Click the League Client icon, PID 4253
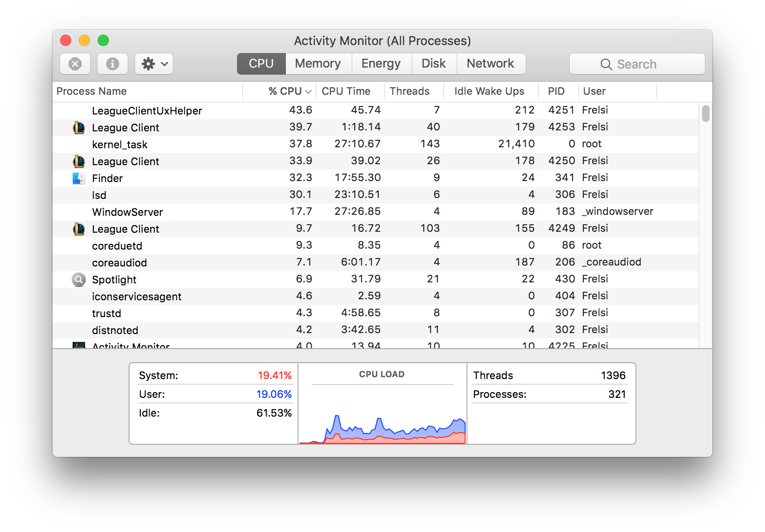765x532 pixels. [x=79, y=128]
